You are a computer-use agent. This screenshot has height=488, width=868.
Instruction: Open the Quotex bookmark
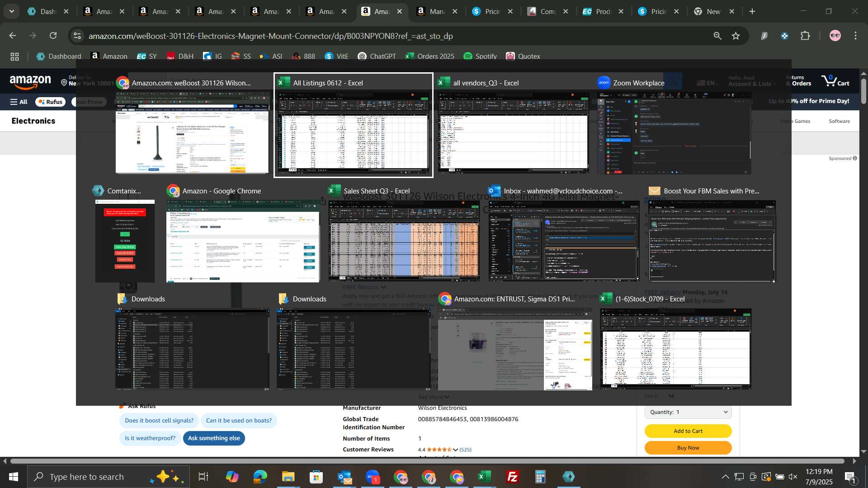coord(523,56)
